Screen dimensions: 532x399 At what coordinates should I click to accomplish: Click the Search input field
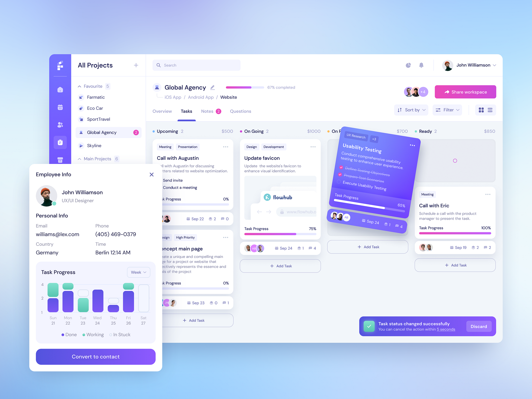tap(197, 65)
